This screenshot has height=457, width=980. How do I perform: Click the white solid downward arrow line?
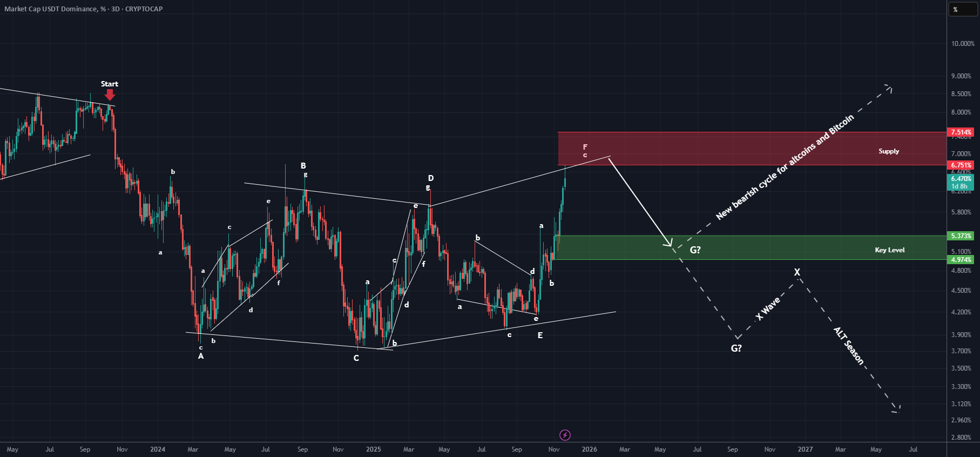tap(641, 201)
